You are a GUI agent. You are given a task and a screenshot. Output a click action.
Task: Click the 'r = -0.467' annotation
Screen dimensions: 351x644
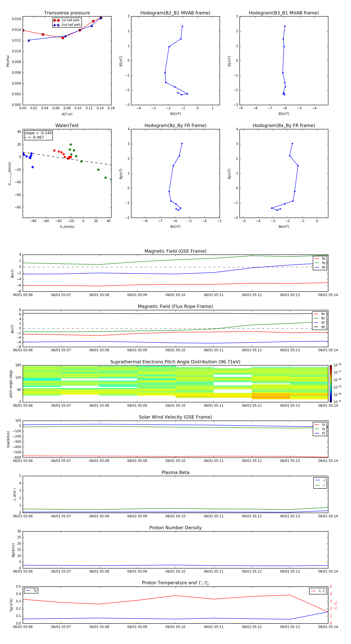coord(35,137)
